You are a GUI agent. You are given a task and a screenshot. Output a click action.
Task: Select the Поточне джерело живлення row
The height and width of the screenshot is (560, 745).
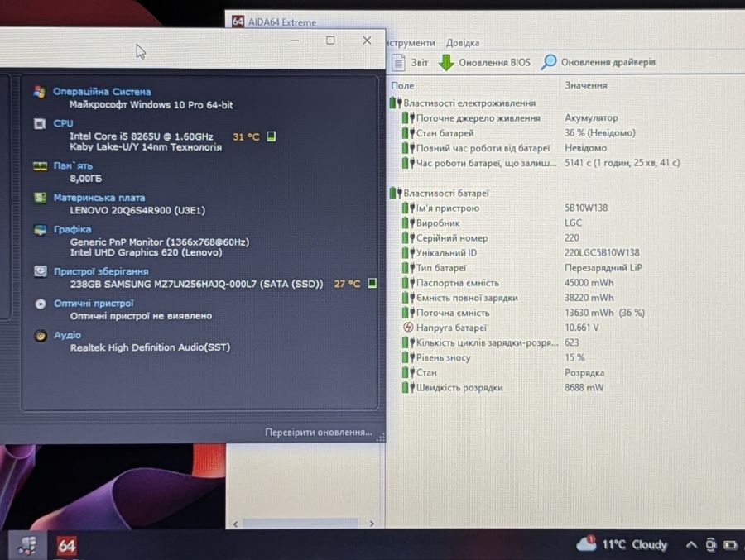(x=565, y=117)
